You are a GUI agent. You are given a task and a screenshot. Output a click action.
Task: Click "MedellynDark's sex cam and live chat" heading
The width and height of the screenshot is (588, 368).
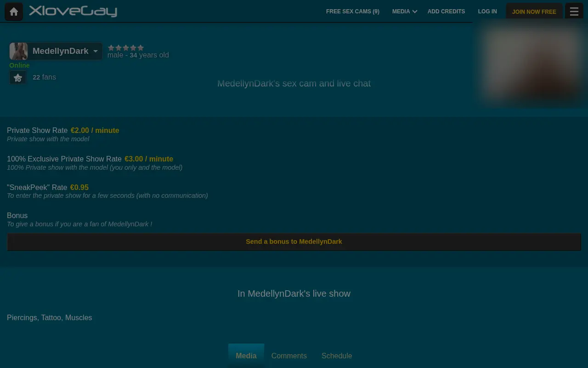tap(294, 83)
